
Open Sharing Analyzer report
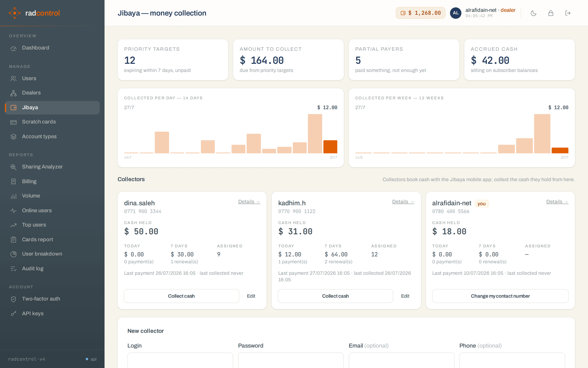click(52, 167)
